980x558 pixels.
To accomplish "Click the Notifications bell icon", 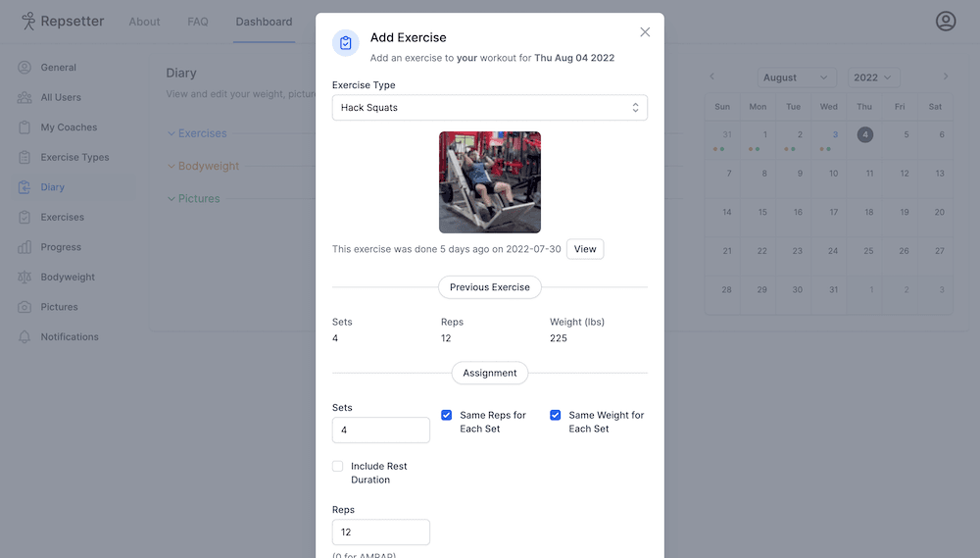I will (x=24, y=337).
